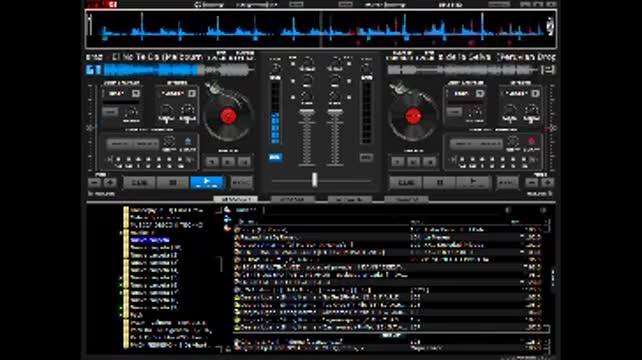This screenshot has width=642, height=360.
Task: Click the left deck turntable platter
Action: pos(228,117)
